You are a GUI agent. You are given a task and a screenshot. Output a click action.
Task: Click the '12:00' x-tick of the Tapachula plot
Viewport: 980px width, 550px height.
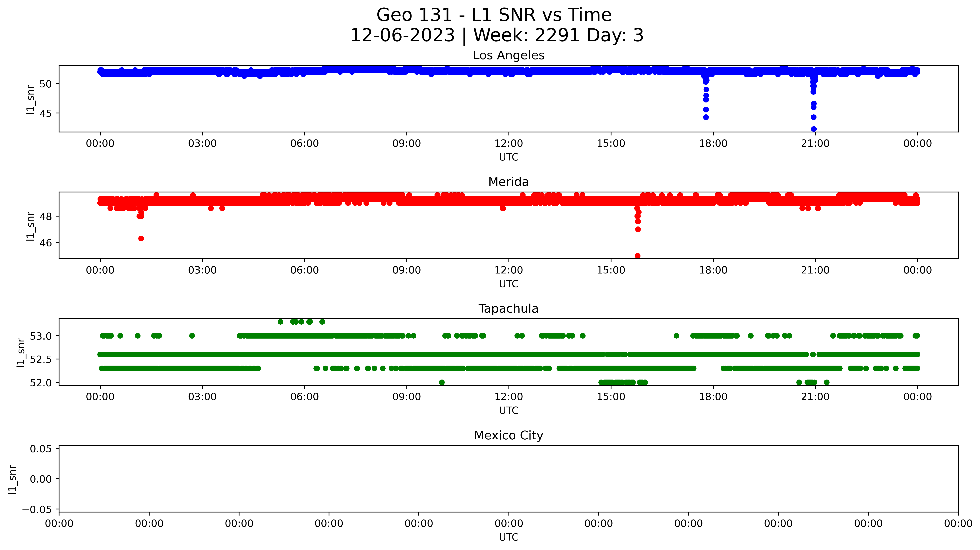(509, 397)
